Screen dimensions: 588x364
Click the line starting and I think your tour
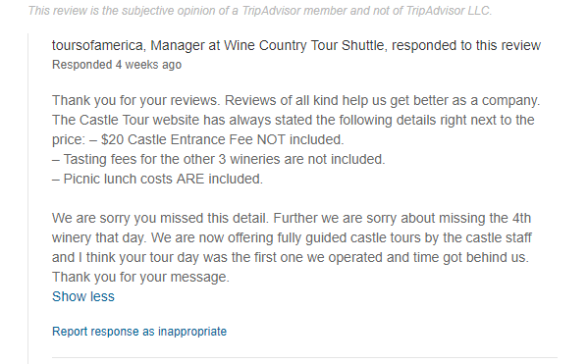coord(291,257)
